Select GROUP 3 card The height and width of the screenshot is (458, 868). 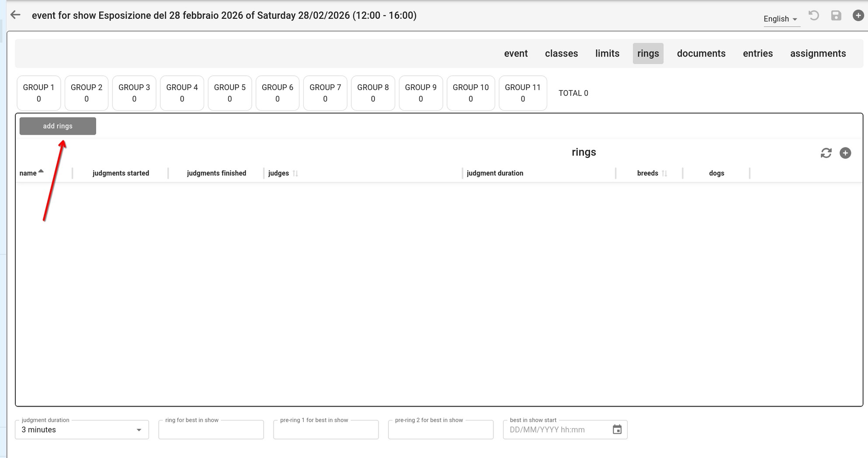point(134,93)
